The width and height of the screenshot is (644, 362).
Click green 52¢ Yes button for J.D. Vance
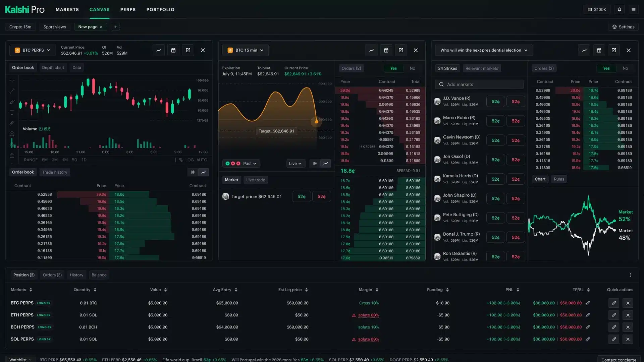(495, 102)
